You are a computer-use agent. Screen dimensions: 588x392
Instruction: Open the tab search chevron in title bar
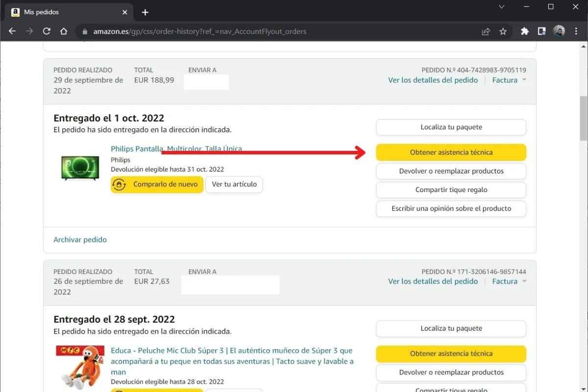pyautogui.click(x=501, y=7)
